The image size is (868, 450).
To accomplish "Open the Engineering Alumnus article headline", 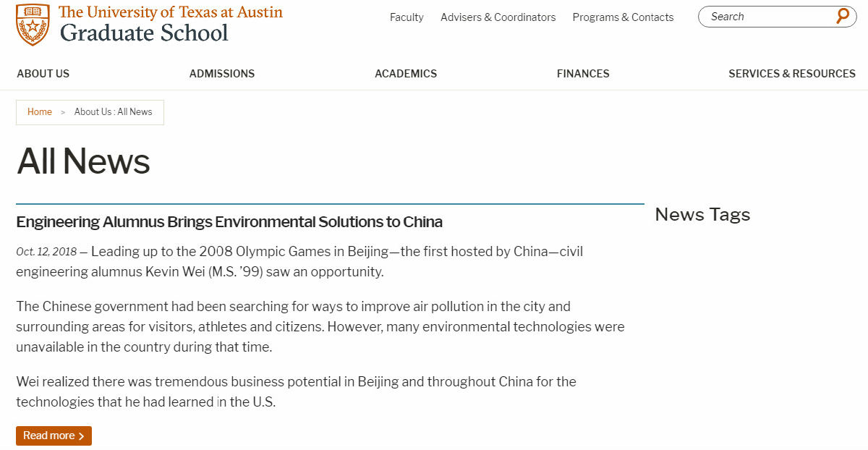I will pos(229,221).
